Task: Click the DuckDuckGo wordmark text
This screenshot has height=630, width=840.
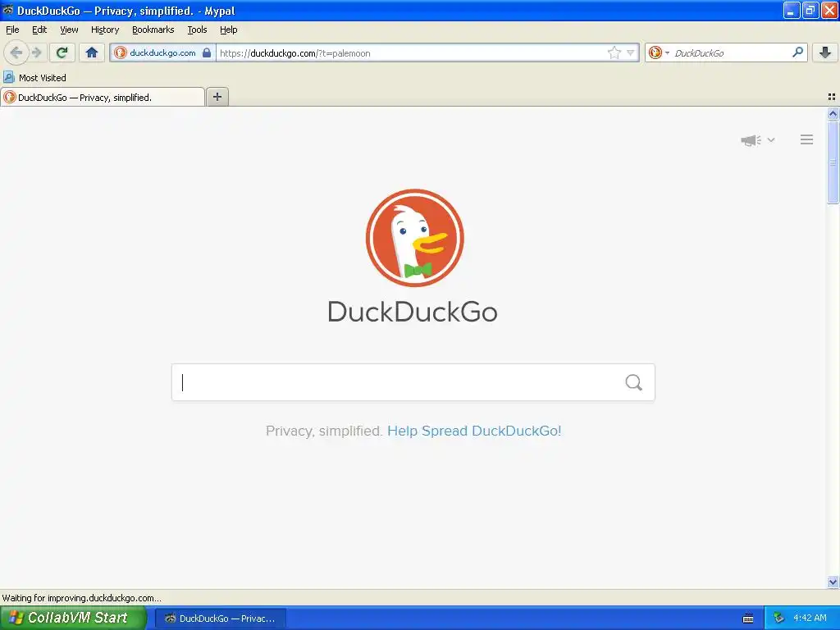Action: [x=413, y=311]
